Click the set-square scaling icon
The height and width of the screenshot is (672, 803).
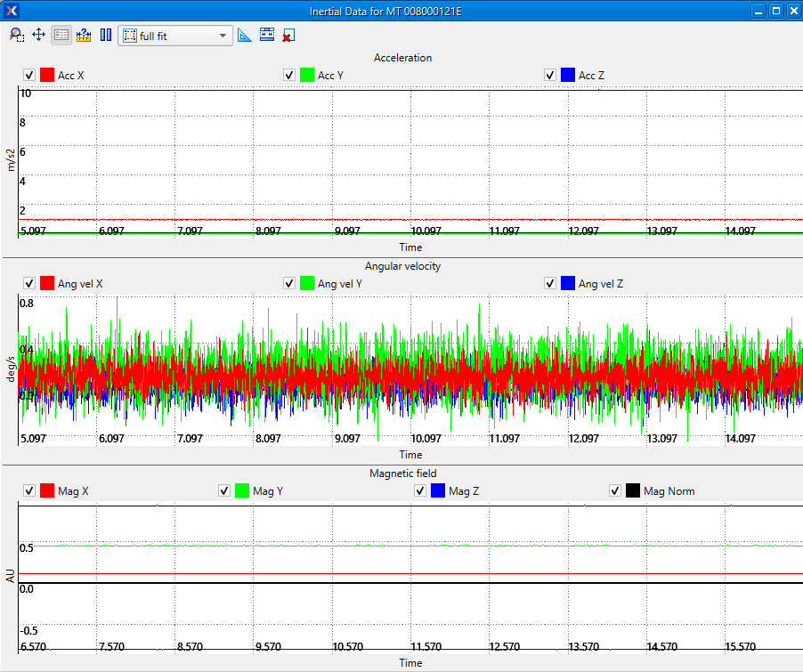tap(245, 35)
